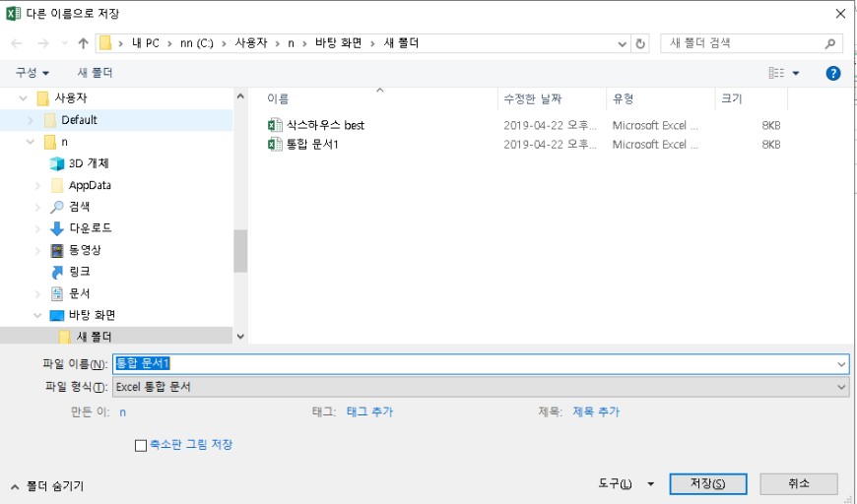This screenshot has width=857, height=504.
Task: Open the 구성 menu
Action: tap(33, 73)
